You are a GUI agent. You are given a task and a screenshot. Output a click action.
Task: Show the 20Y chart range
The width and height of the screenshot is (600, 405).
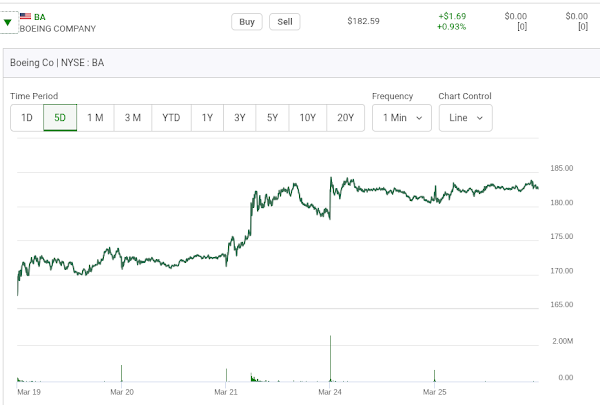pyautogui.click(x=345, y=118)
